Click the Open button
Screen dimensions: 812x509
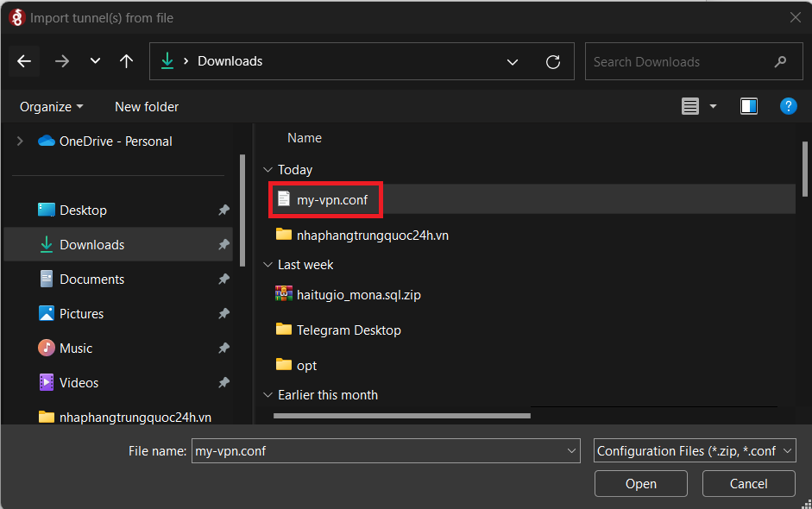click(x=640, y=484)
